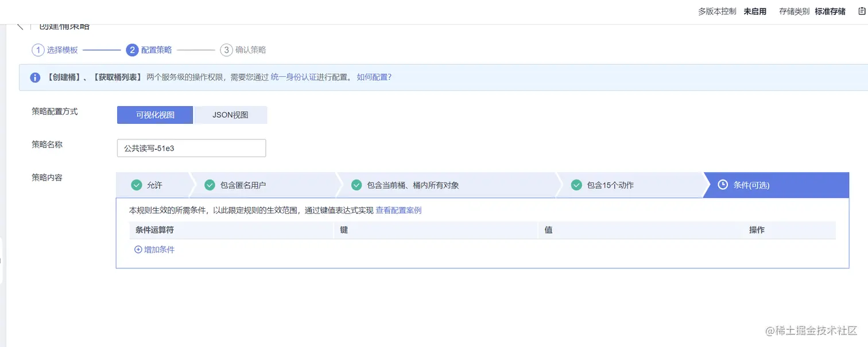The image size is (868, 347).
Task: Go to 选择模板 wizard step
Action: pyautogui.click(x=62, y=50)
